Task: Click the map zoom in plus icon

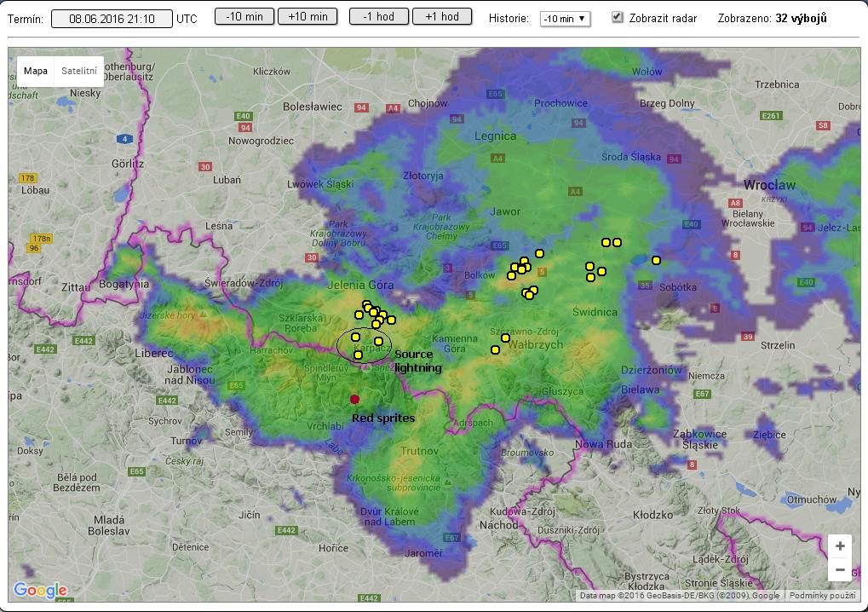Action: click(x=840, y=546)
